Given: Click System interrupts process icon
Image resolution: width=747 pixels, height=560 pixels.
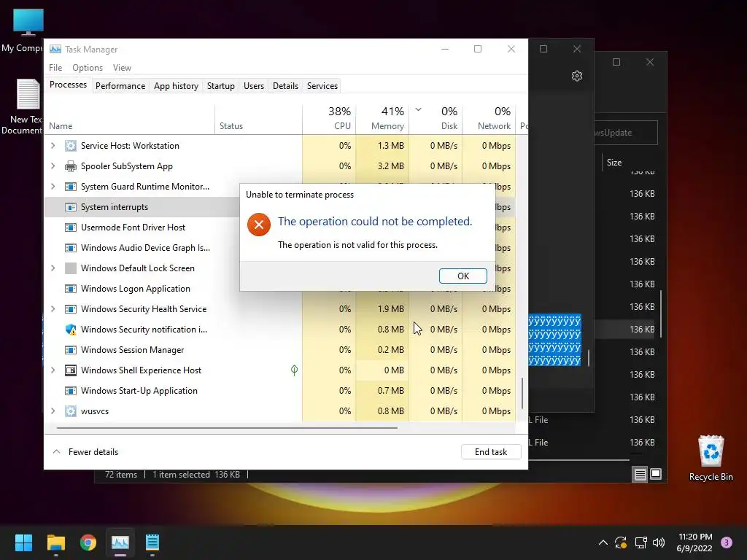Looking at the screenshot, I should tap(71, 207).
